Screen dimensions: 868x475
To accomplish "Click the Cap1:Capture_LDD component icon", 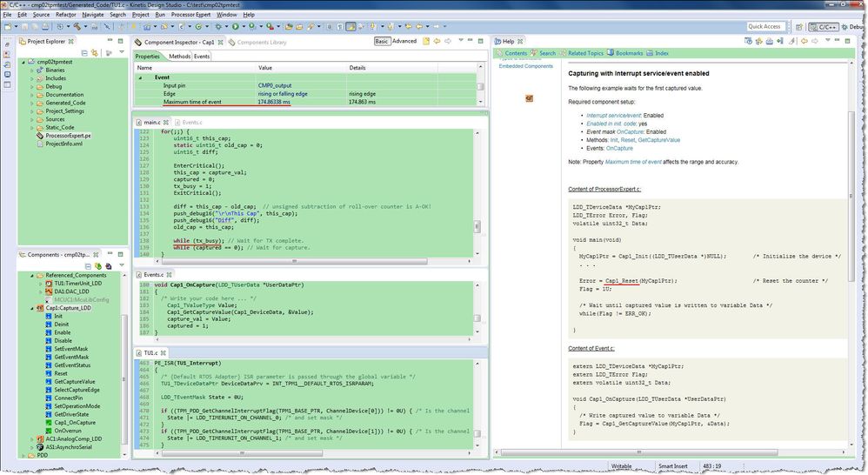I will pos(40,308).
